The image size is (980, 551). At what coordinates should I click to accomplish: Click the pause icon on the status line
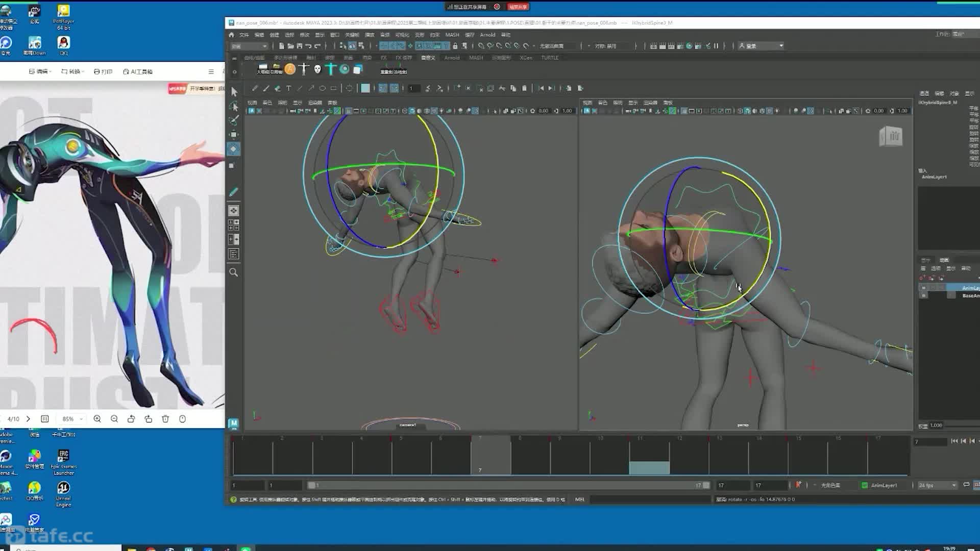(716, 46)
